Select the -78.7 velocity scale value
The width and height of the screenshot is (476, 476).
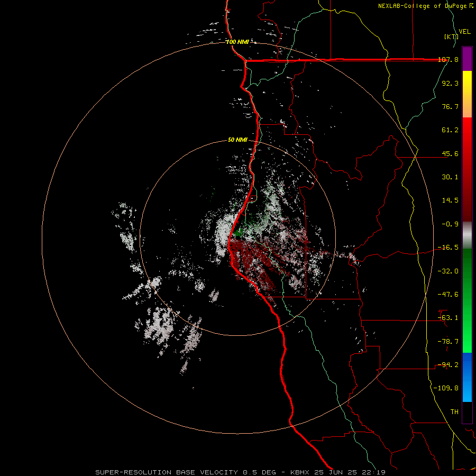448,342
